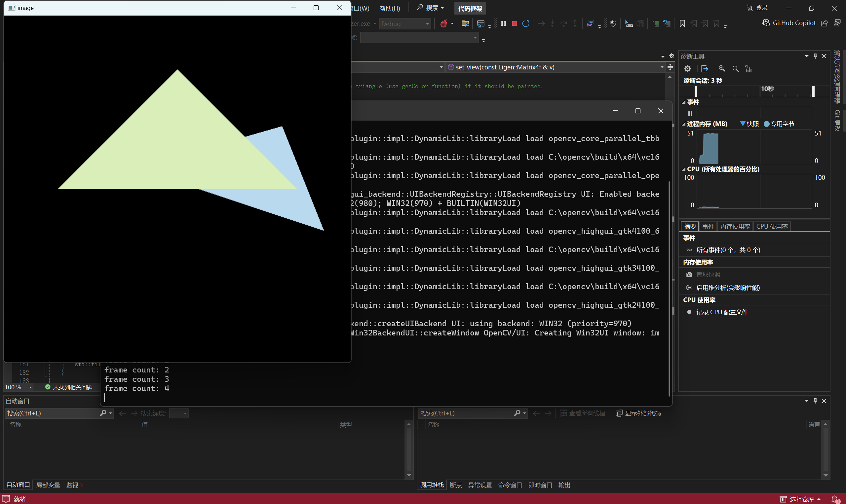Click the left timeline selection handle
Viewport: 846px width, 504px height.
point(696,91)
